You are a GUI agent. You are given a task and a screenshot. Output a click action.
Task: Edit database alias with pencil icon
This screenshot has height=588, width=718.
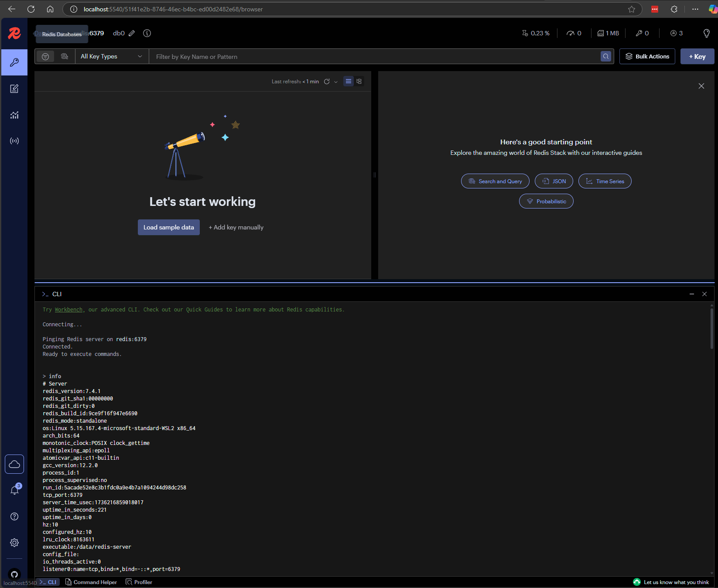coord(132,33)
